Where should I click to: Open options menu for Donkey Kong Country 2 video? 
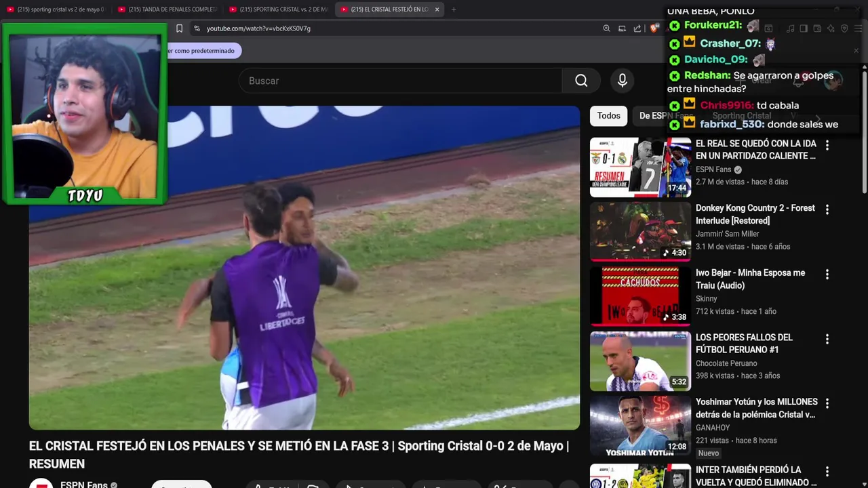(x=827, y=210)
